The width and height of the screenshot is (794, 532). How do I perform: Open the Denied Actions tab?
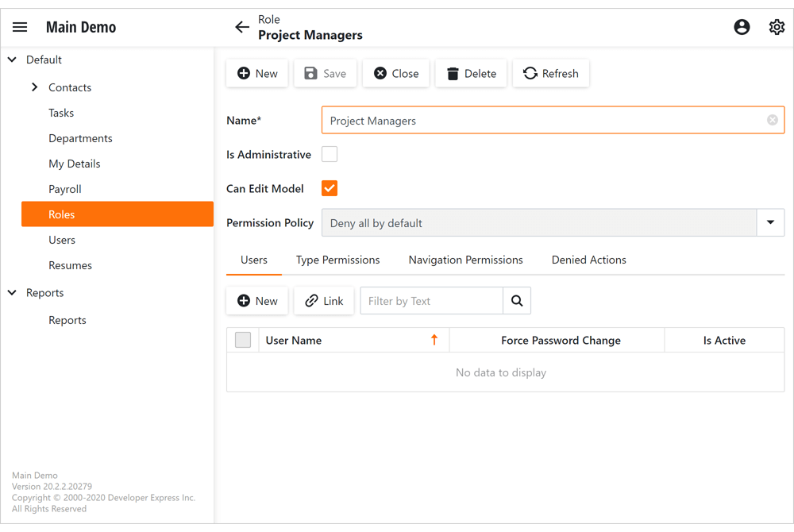point(588,260)
